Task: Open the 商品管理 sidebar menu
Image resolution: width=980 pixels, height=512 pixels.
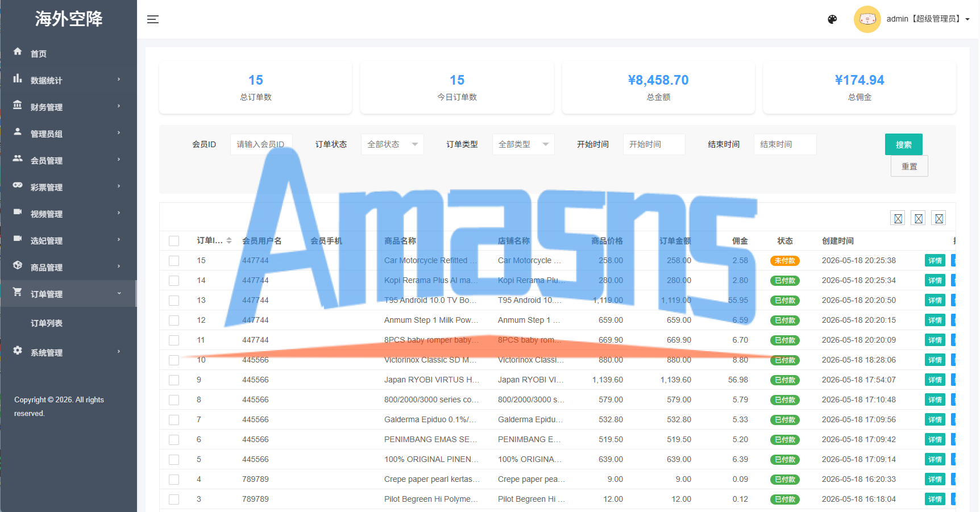Action: (68, 267)
